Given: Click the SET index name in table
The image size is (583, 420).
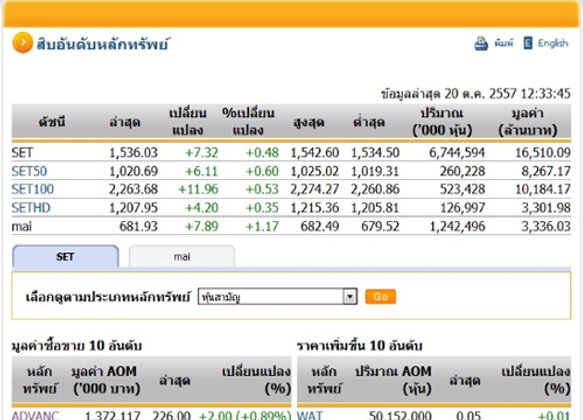Looking at the screenshot, I should click(22, 153).
